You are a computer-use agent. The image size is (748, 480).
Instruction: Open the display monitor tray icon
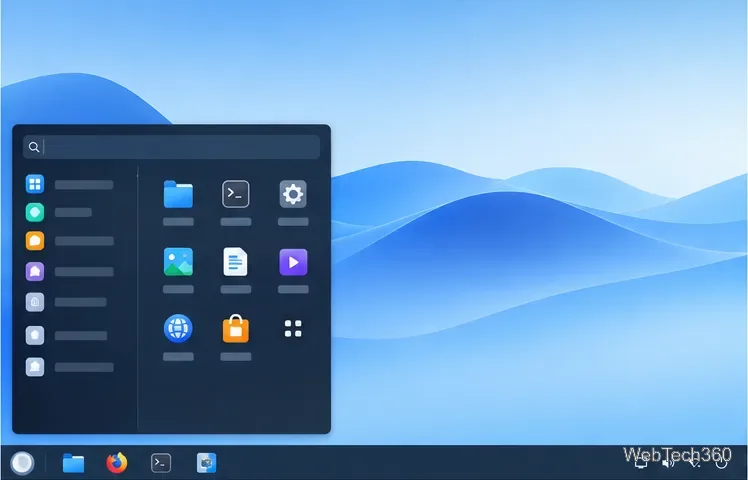click(641, 463)
